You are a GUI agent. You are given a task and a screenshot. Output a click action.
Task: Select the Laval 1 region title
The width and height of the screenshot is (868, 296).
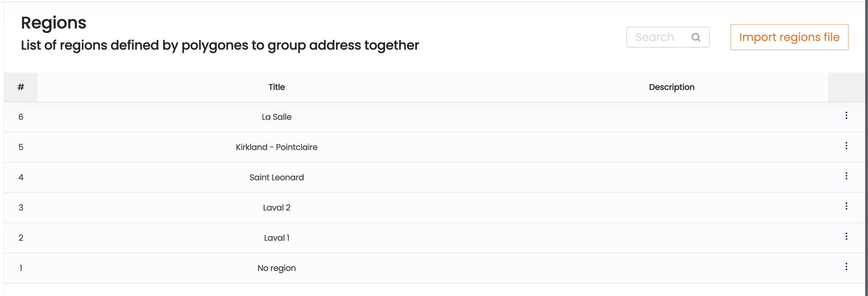(276, 238)
